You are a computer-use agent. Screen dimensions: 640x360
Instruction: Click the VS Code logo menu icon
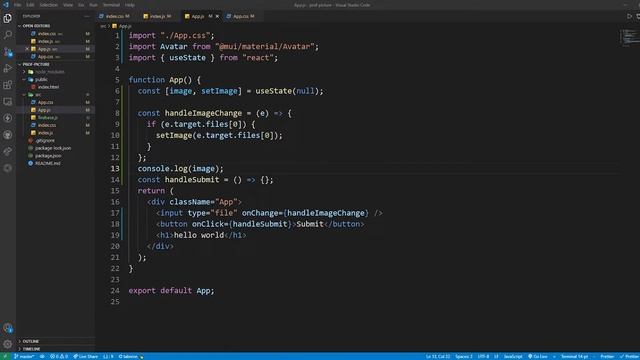pos(6,5)
